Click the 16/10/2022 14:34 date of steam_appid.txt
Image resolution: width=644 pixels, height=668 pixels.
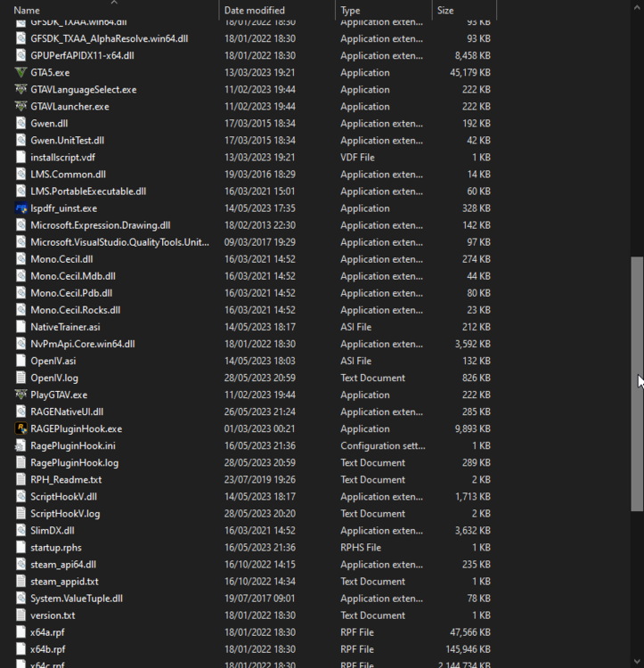(x=260, y=582)
